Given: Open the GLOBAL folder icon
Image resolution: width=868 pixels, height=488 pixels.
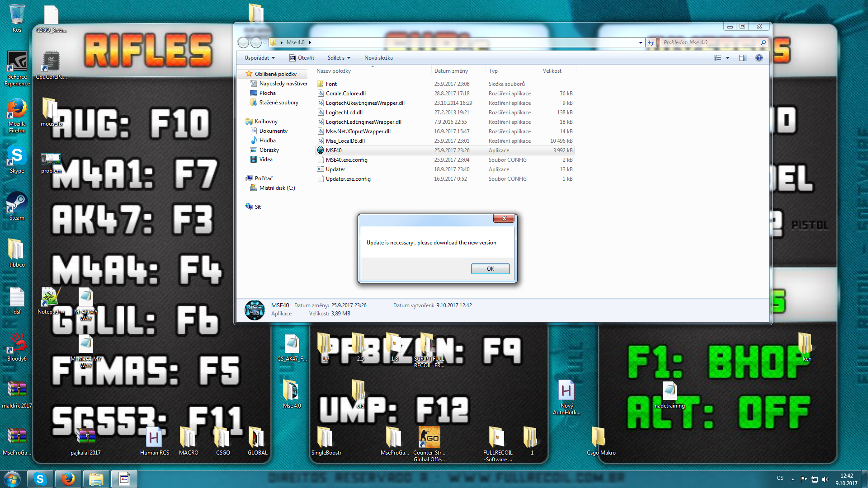Looking at the screenshot, I should (257, 441).
